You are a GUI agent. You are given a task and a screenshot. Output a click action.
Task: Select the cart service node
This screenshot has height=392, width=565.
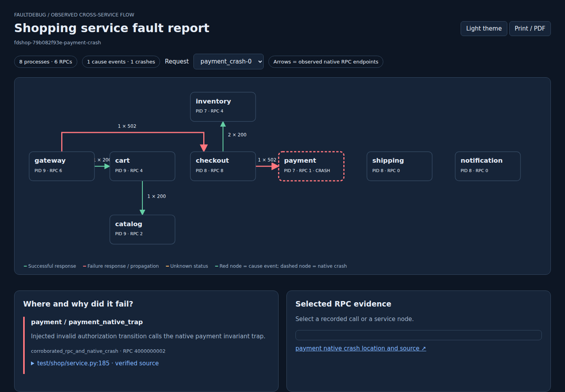[142, 166]
